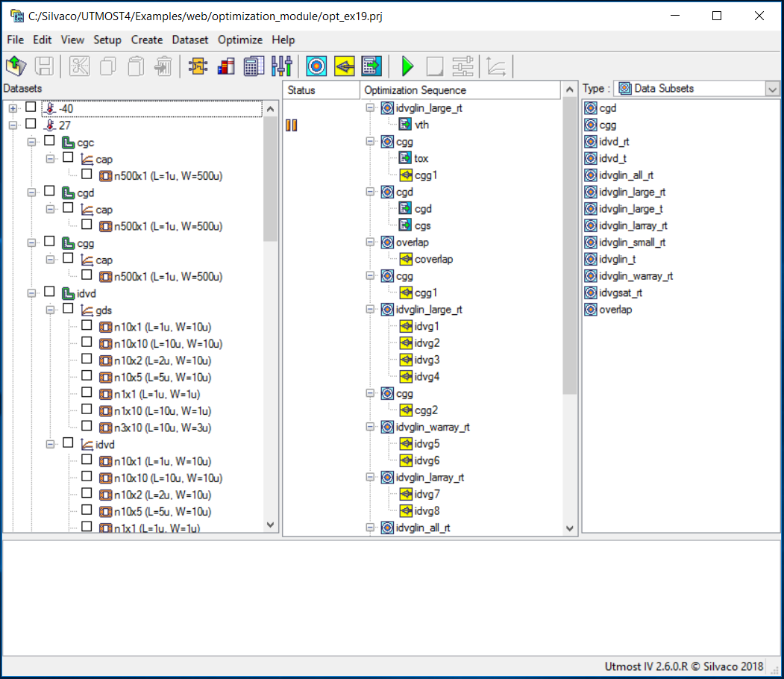Tick the gds plot checkbox

(68, 308)
